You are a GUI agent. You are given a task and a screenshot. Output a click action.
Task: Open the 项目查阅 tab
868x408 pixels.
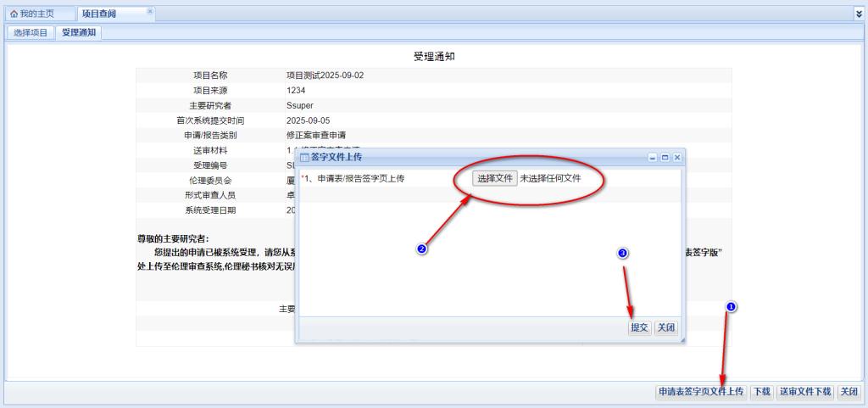[99, 14]
